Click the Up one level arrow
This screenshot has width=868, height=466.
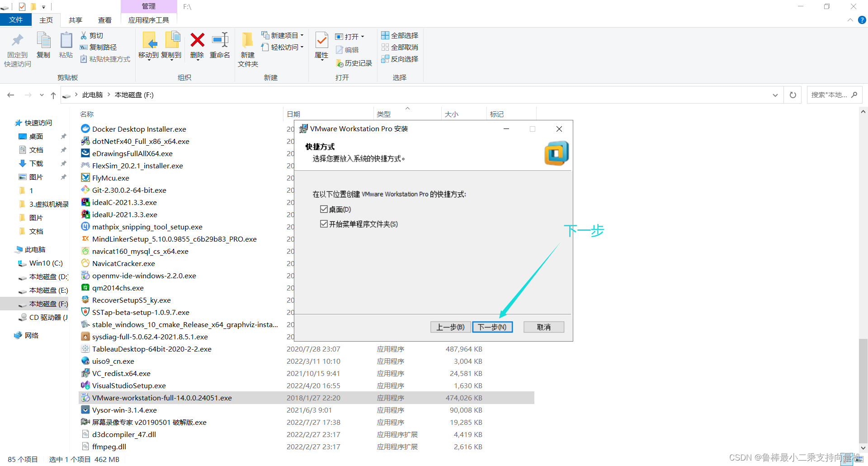[x=53, y=95]
